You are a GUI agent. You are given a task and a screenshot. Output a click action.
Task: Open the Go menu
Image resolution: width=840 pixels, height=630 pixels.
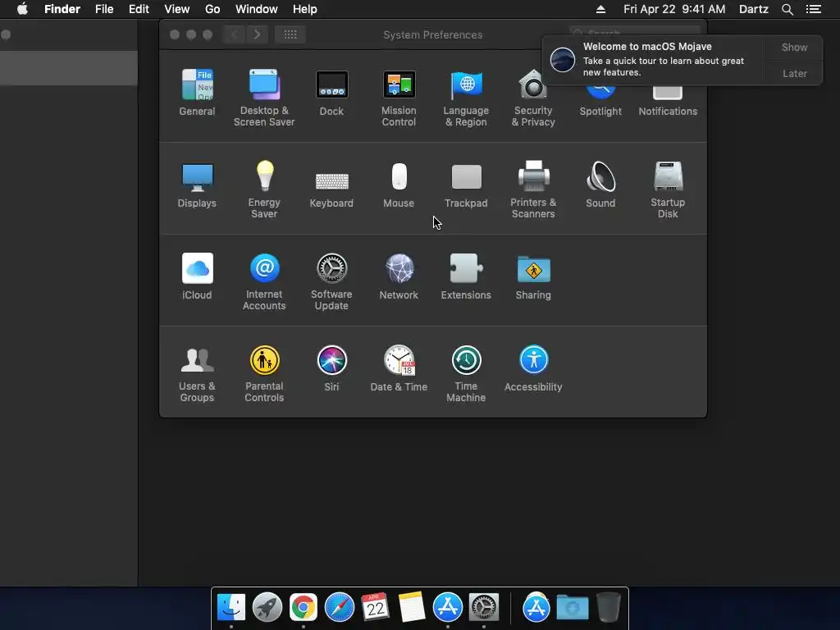(x=212, y=9)
